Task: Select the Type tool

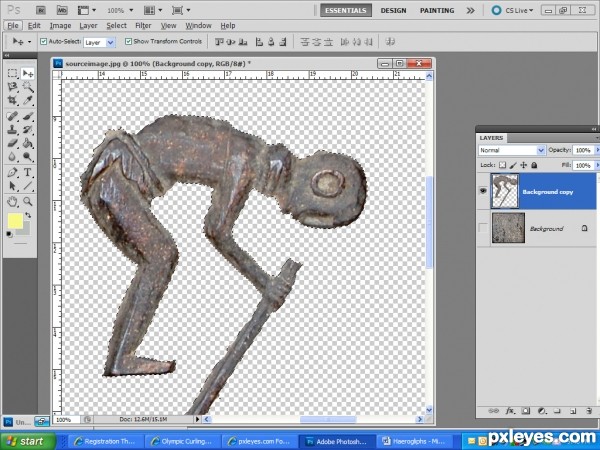Action: 28,173
